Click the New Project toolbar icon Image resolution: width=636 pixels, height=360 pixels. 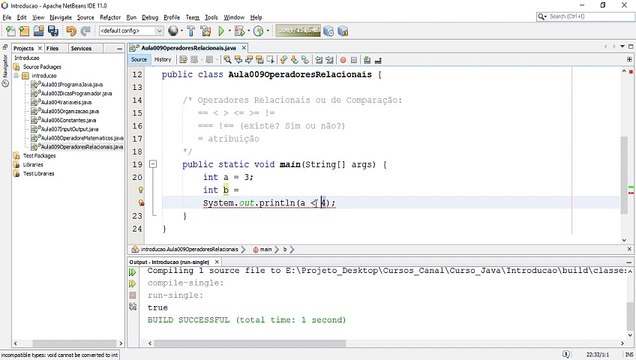24,31
